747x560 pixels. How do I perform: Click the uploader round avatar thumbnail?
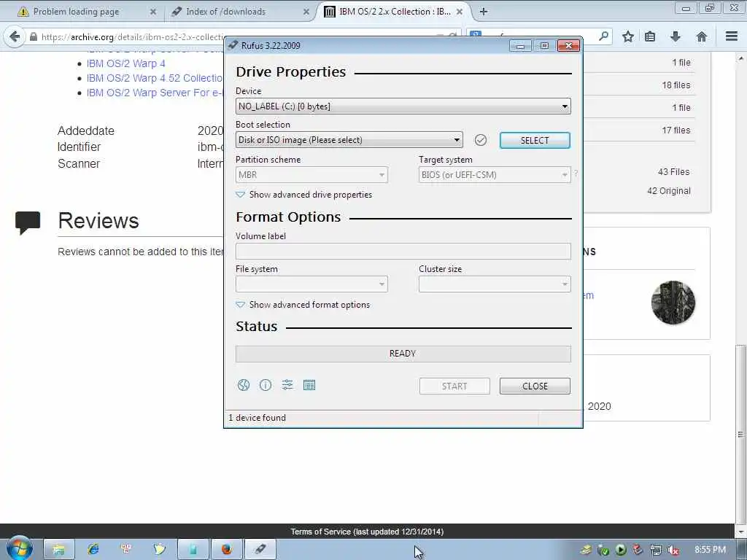673,303
